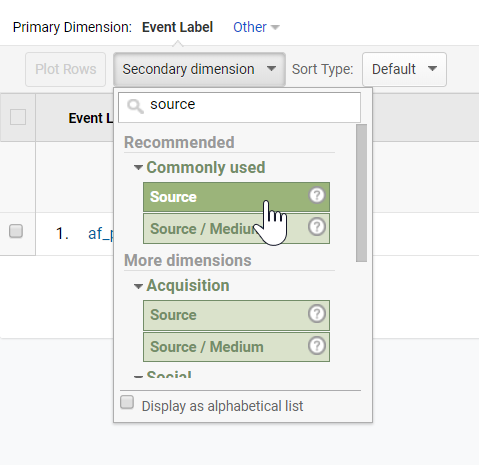This screenshot has width=479, height=465.
Task: Click the magnifier icon in search box
Action: 135,106
